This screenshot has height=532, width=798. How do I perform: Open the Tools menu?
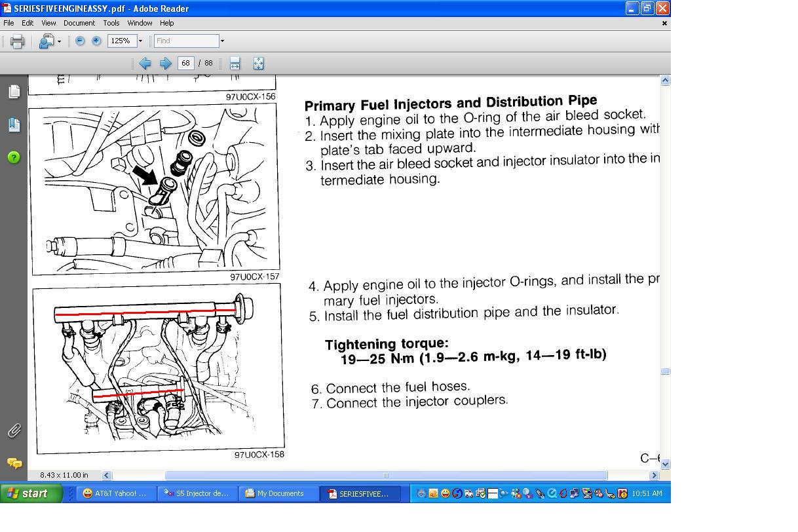tap(111, 23)
